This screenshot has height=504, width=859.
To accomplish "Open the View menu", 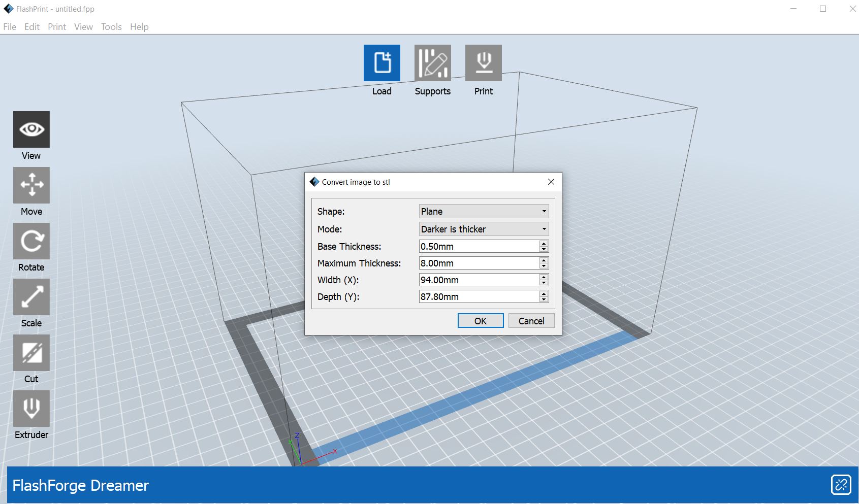I will click(83, 27).
